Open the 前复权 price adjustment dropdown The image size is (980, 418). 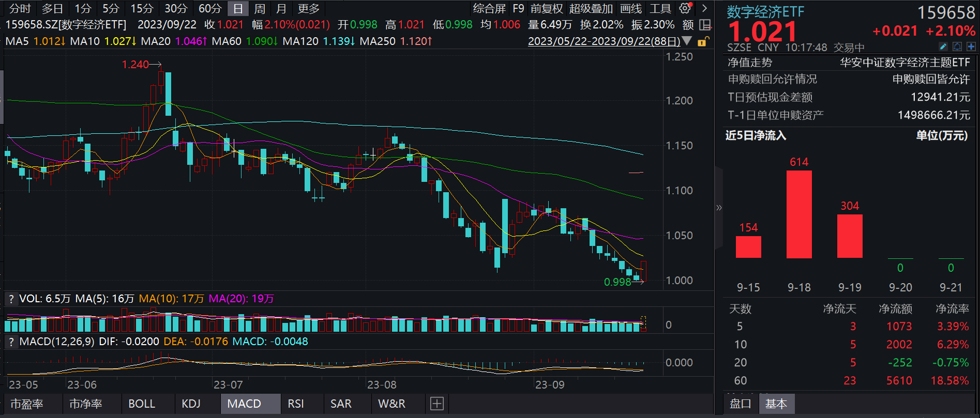(547, 9)
